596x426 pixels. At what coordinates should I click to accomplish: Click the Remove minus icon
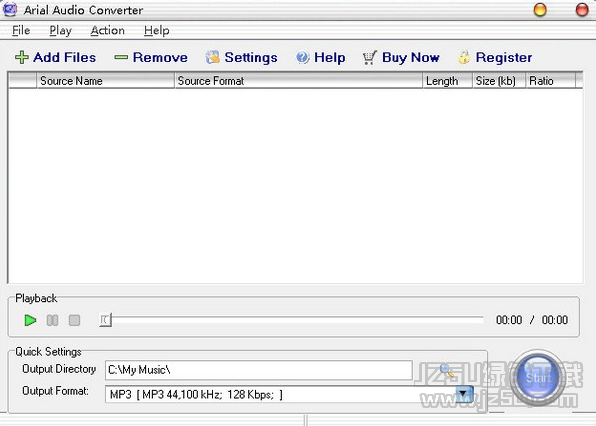pyautogui.click(x=121, y=57)
